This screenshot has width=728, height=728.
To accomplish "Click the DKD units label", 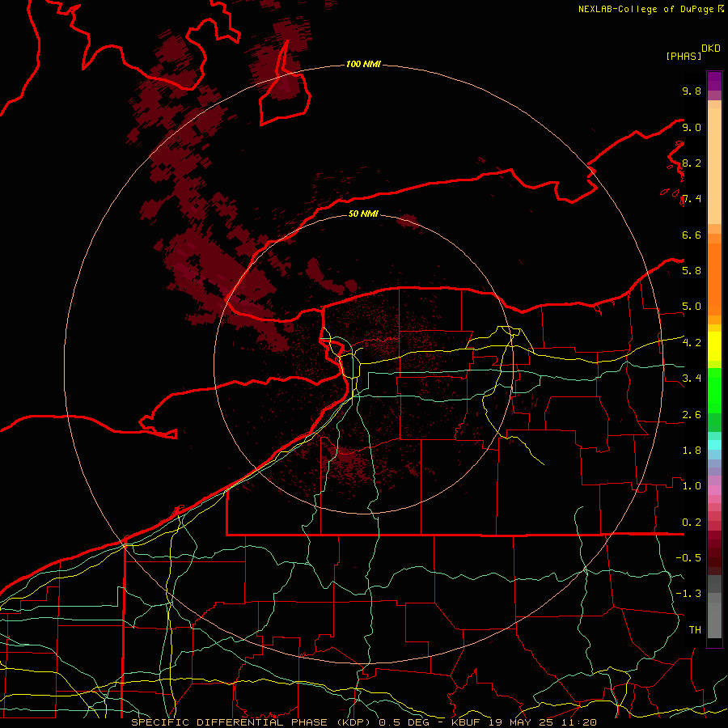I will tap(711, 49).
